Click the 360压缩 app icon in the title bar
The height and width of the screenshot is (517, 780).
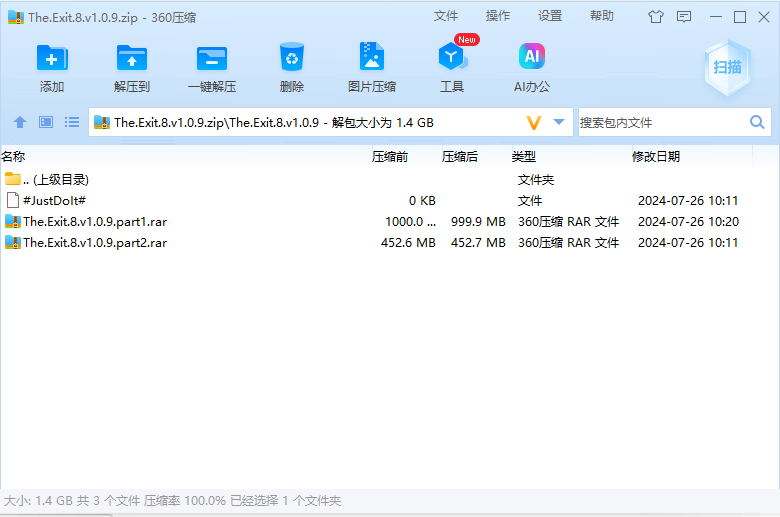[x=16, y=17]
